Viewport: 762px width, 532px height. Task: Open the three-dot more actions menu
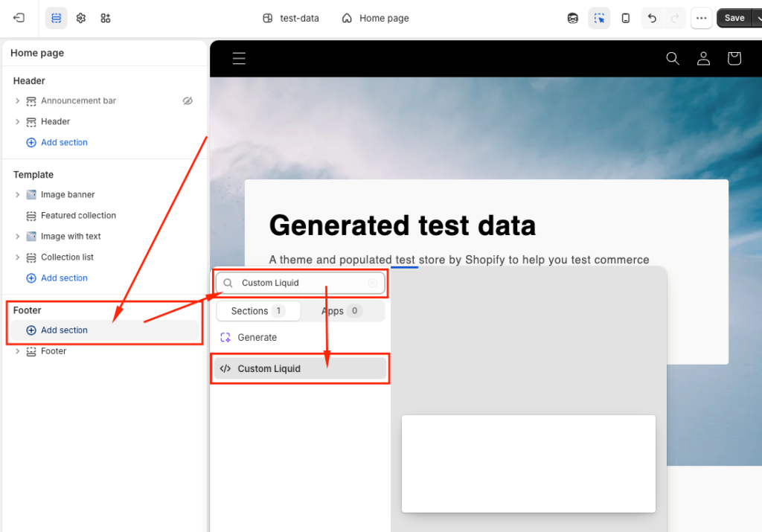[701, 18]
